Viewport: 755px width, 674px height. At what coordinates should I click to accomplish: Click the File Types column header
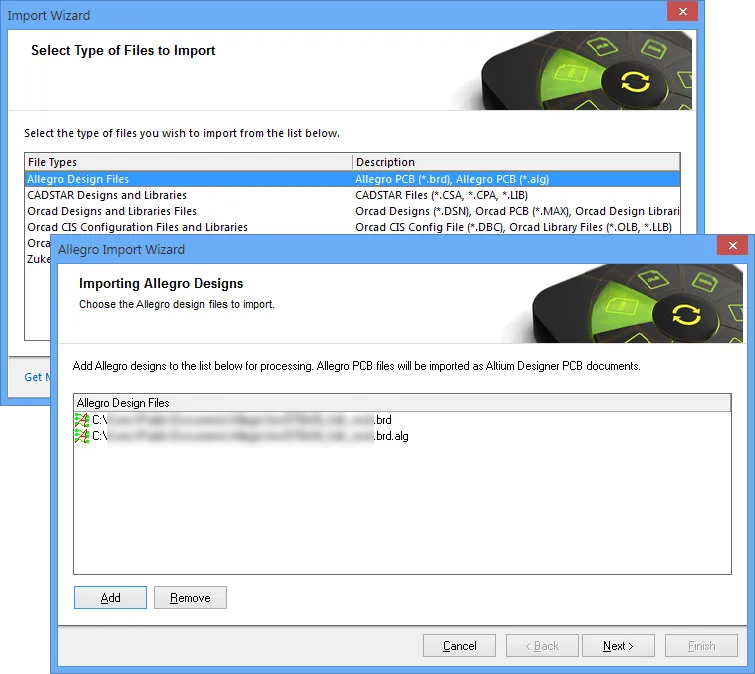click(x=189, y=162)
